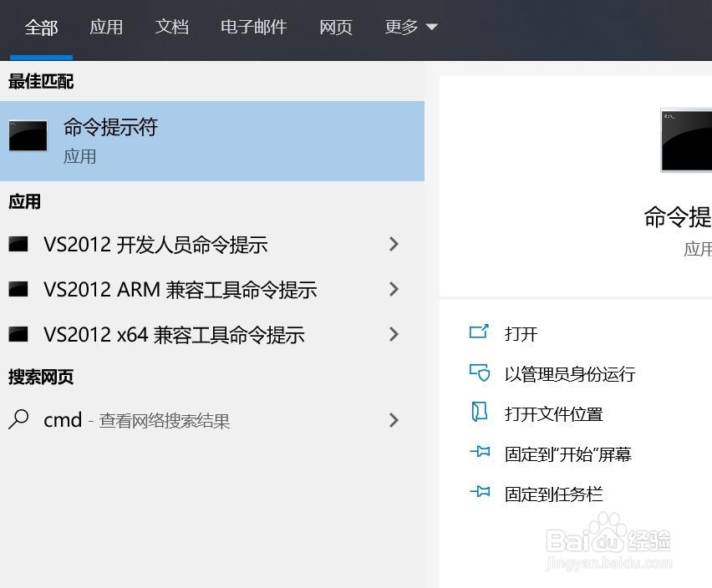Choose 打开文件位置
The image size is (712, 588).
pos(553,414)
